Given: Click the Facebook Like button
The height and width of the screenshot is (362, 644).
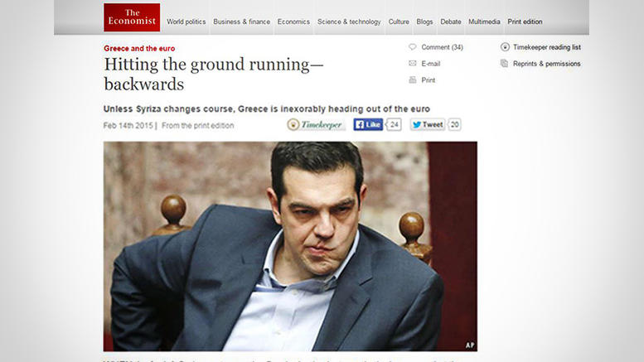Looking at the screenshot, I should click(368, 124).
